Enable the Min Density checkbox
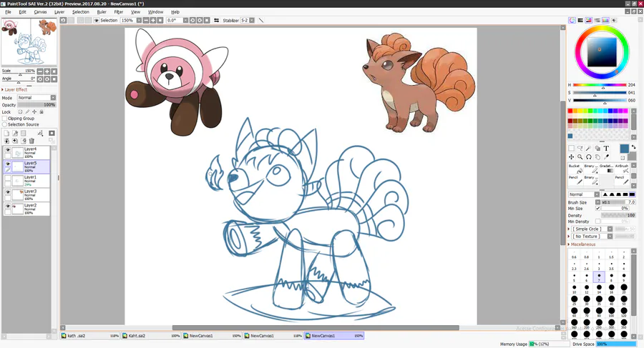The height and width of the screenshot is (348, 644). [x=598, y=222]
